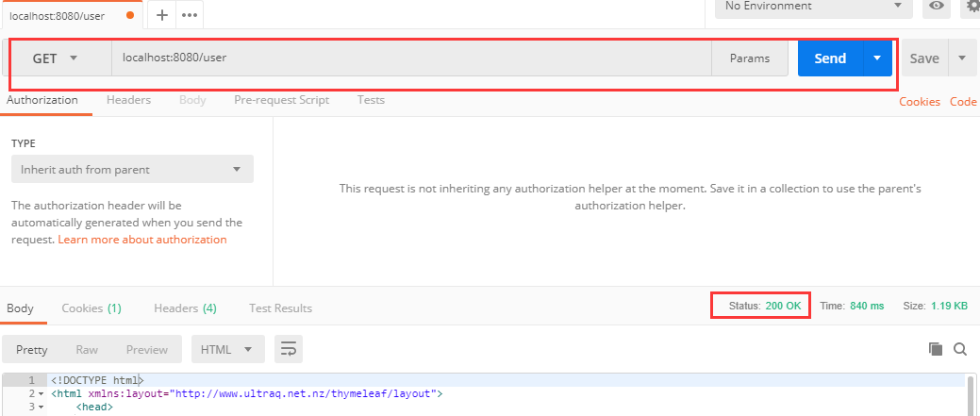Screen dimensions: 980x416
Task: Open the Inherit auth from parent type dropdown
Action: 132,169
